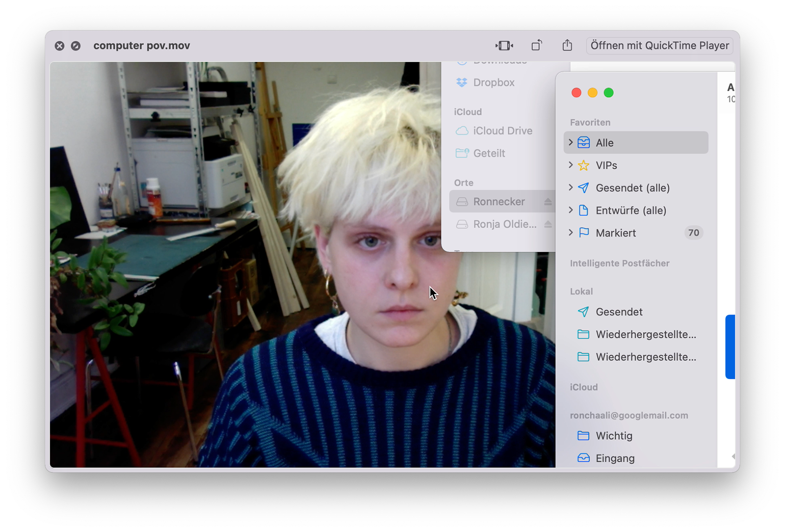This screenshot has width=785, height=532.
Task: Select Entwürfe (alle) mailbox label
Action: tap(631, 210)
